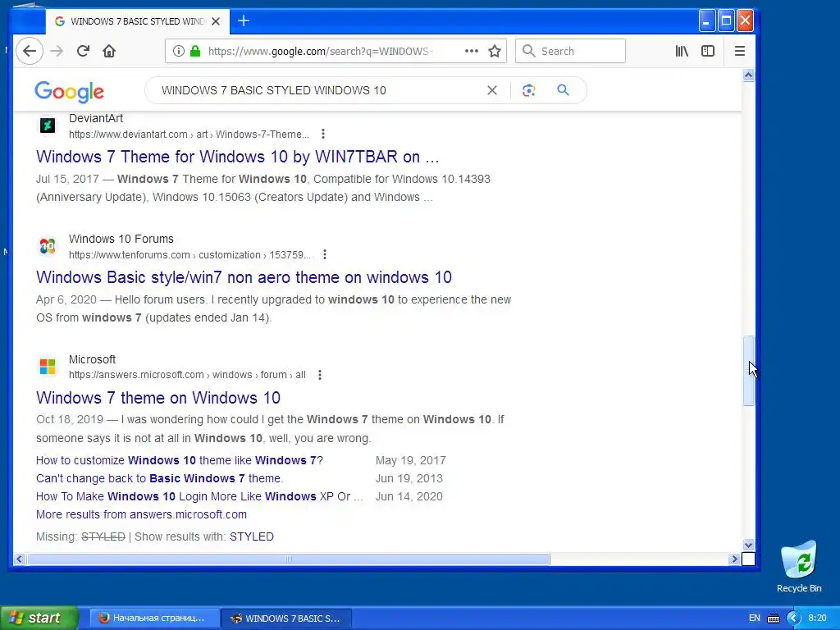Viewport: 840px width, 630px height.
Task: Open 'How To Make Windows 10 Login' link
Action: pyautogui.click(x=199, y=496)
